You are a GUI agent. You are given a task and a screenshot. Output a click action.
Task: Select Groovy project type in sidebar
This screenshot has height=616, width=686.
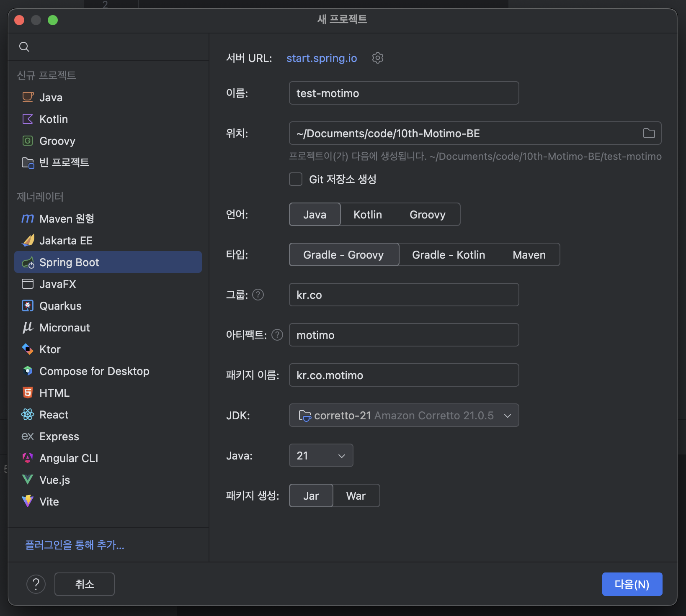tap(108, 141)
